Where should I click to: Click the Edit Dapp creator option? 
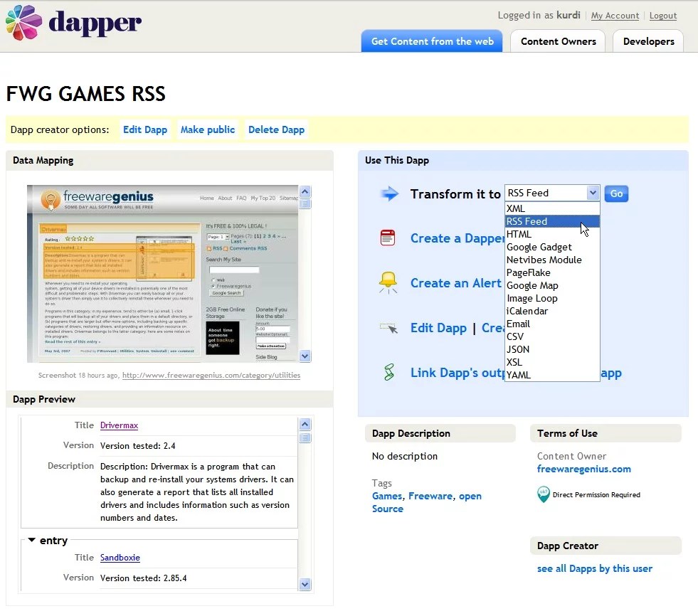click(x=145, y=129)
